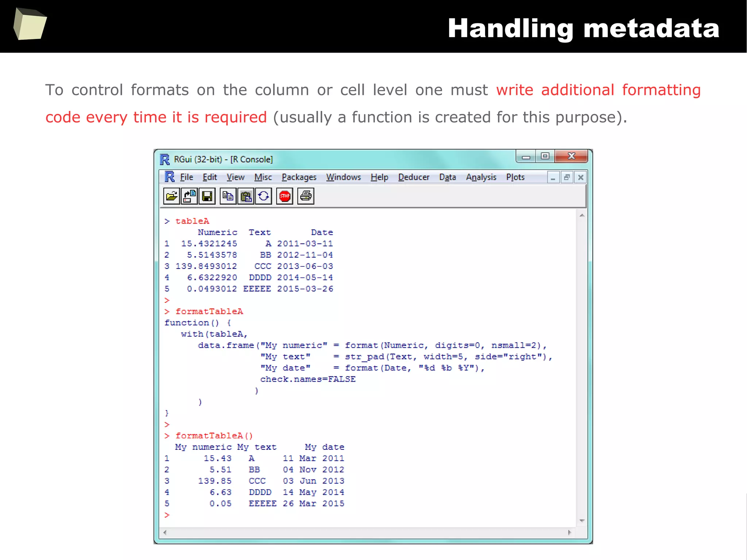The width and height of the screenshot is (747, 560).
Task: Click the Copy and paste icon
Action: (x=264, y=196)
